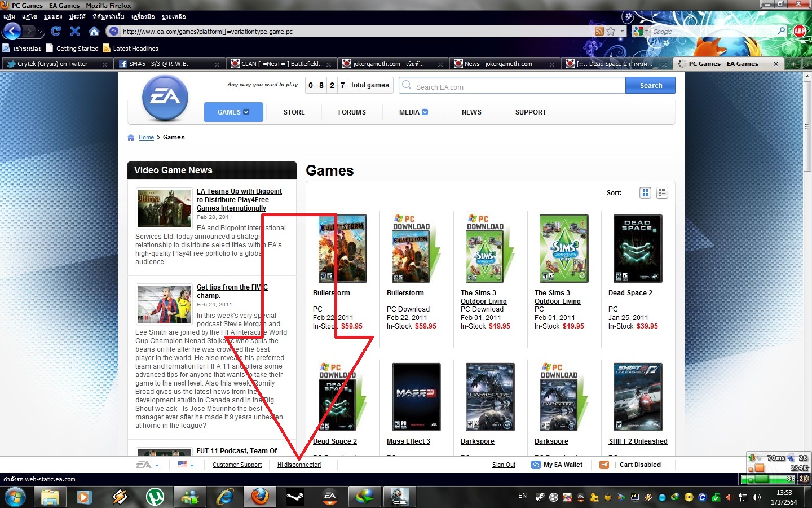This screenshot has width=812, height=508.
Task: Open the Customer Support footer link
Action: [237, 465]
